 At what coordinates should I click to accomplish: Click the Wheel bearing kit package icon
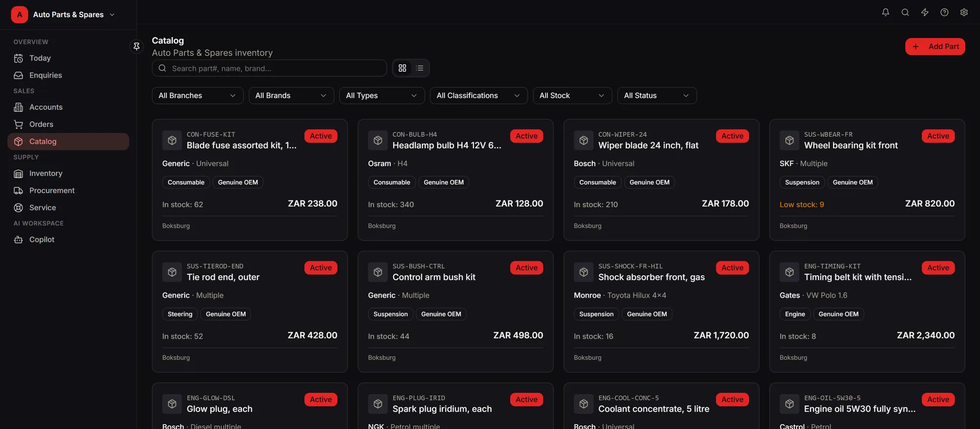[789, 140]
